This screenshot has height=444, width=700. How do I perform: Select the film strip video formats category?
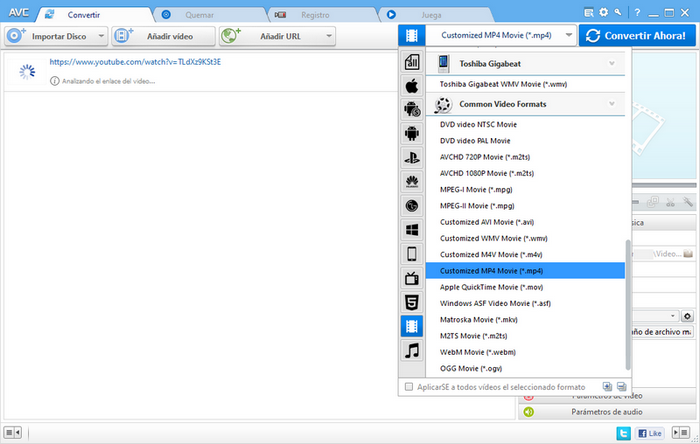412,327
